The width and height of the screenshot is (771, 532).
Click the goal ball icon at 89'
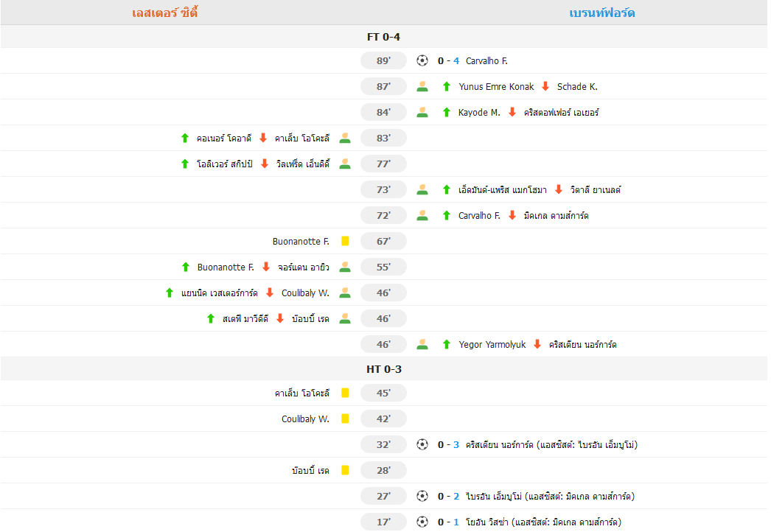point(422,61)
